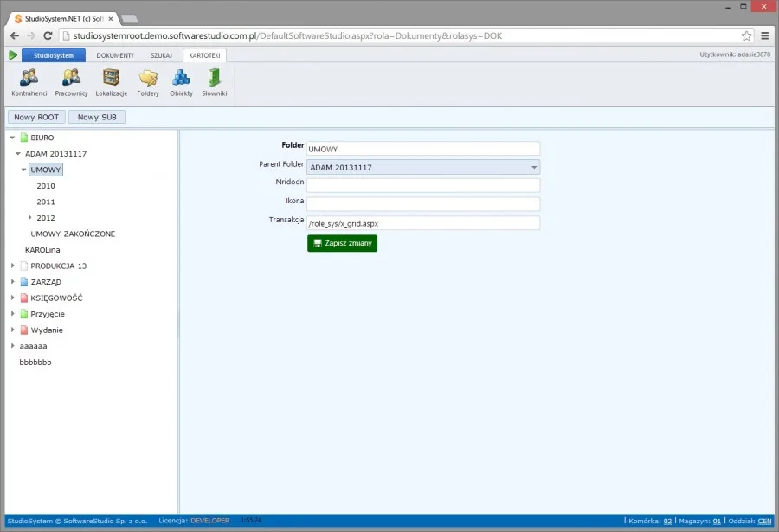Open the Pracownicy card file
The image size is (779, 532).
pos(71,82)
